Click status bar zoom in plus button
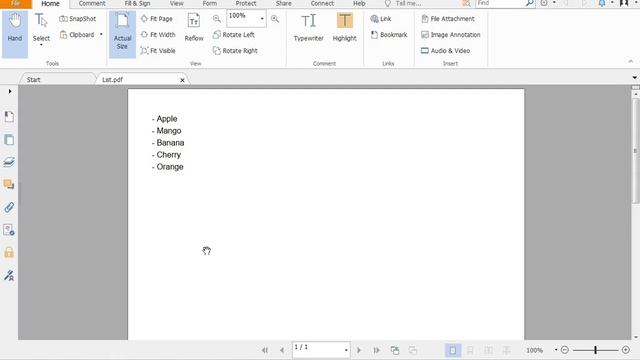 tap(626, 350)
